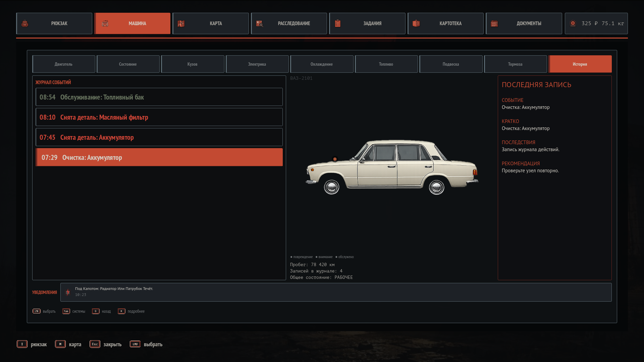Image resolution: width=644 pixels, height=362 pixels.
Task: Click the ПОСЛЕДНЯЯ ЗАПИСЬ heading
Action: [536, 85]
